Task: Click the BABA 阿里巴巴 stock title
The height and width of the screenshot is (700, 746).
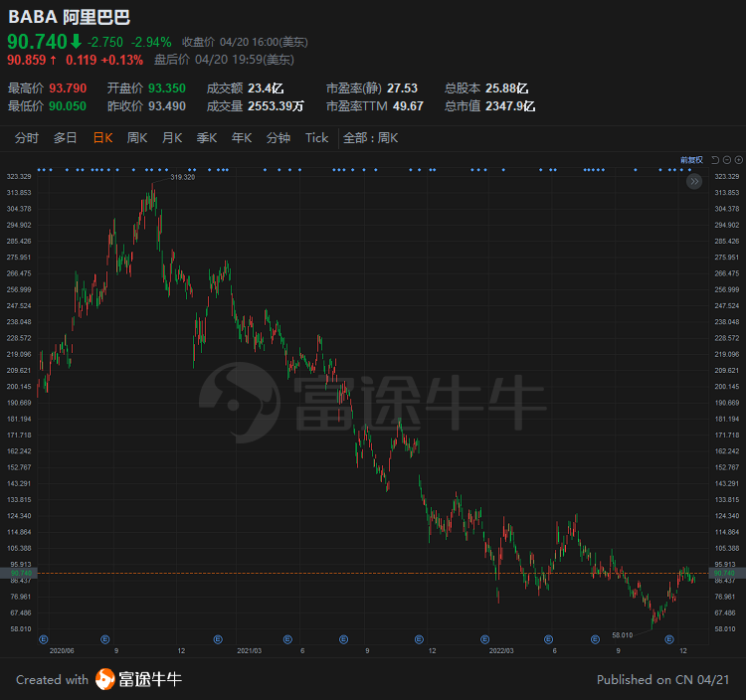Action: click(x=70, y=17)
